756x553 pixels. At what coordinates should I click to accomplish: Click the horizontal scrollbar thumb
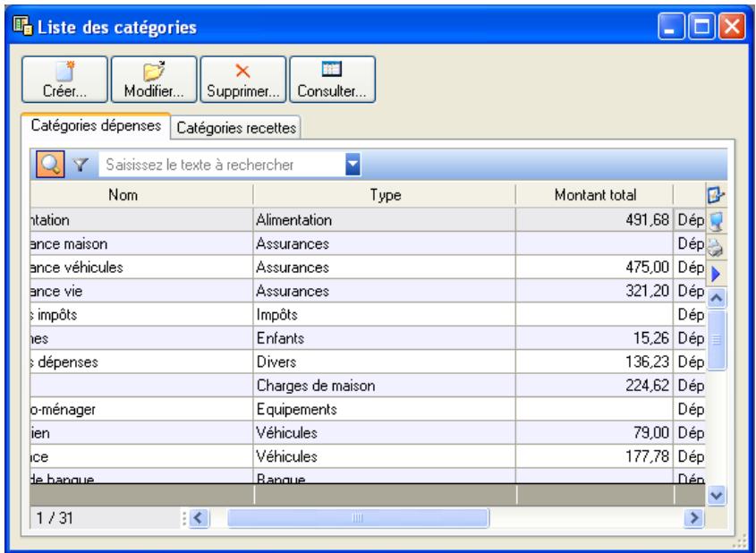[358, 518]
